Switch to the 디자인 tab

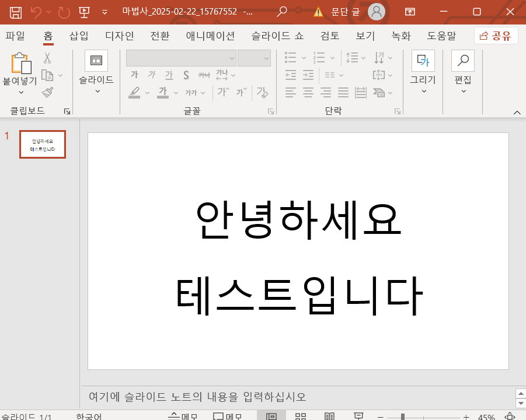pyautogui.click(x=120, y=36)
